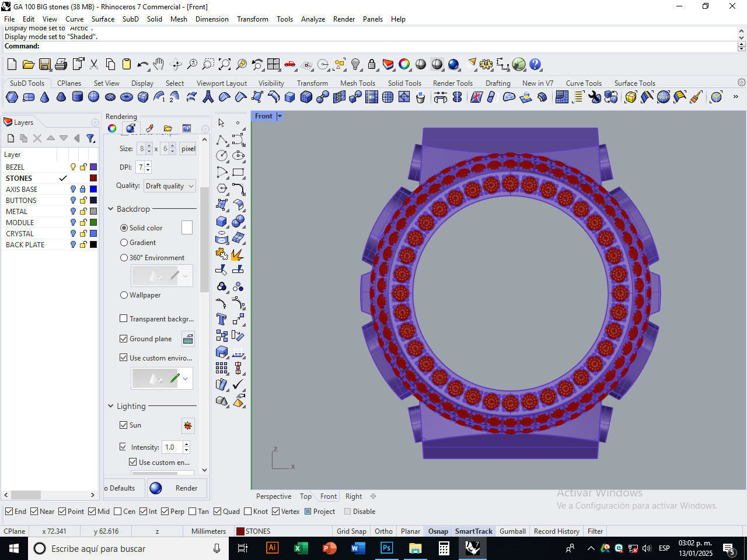Select the Gradient backdrop radio button

124,243
